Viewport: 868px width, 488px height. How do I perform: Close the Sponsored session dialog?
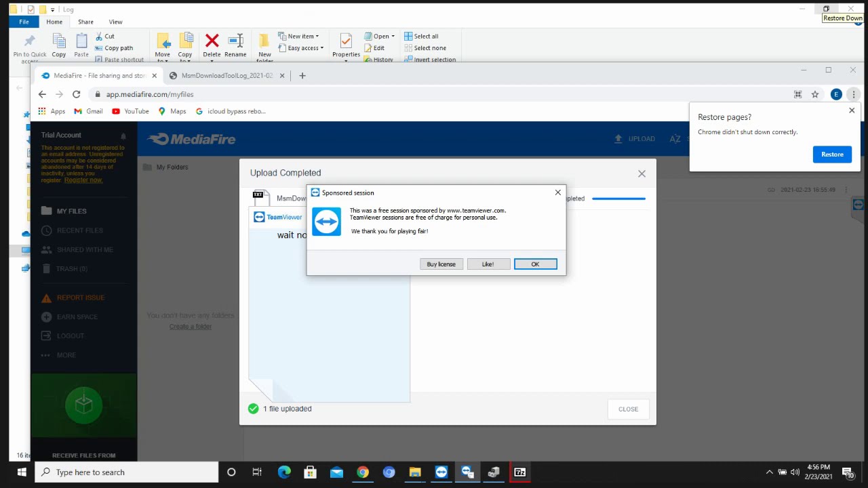pos(558,192)
